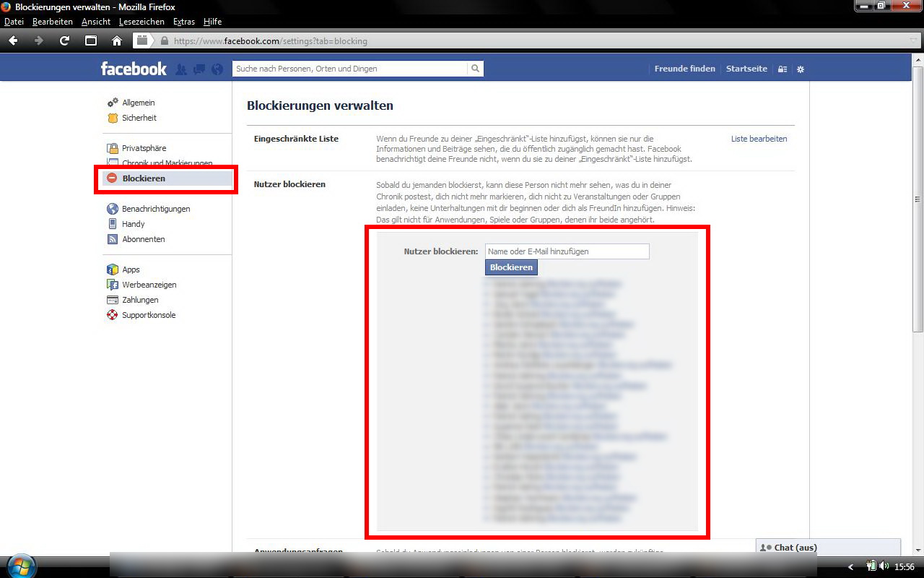Reload the page with the refresh icon
Image resolution: width=924 pixels, height=578 pixels.
click(x=65, y=40)
